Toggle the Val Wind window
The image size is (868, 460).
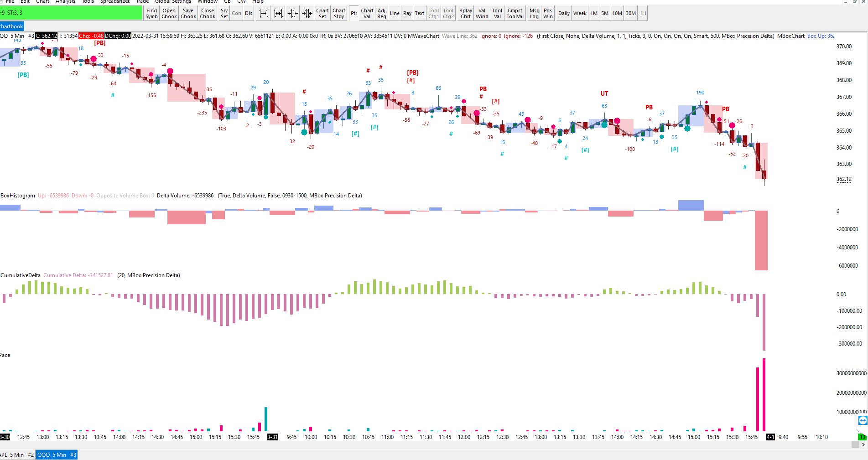[482, 13]
